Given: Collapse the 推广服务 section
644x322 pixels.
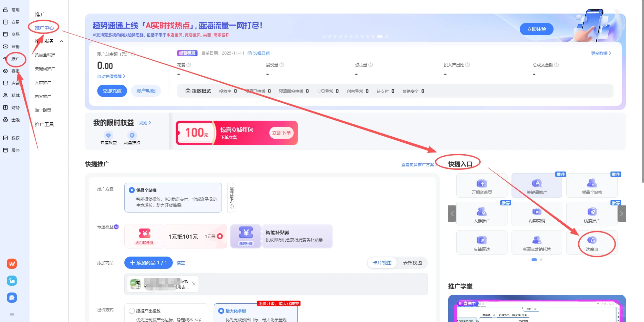Looking at the screenshot, I should click(x=61, y=41).
